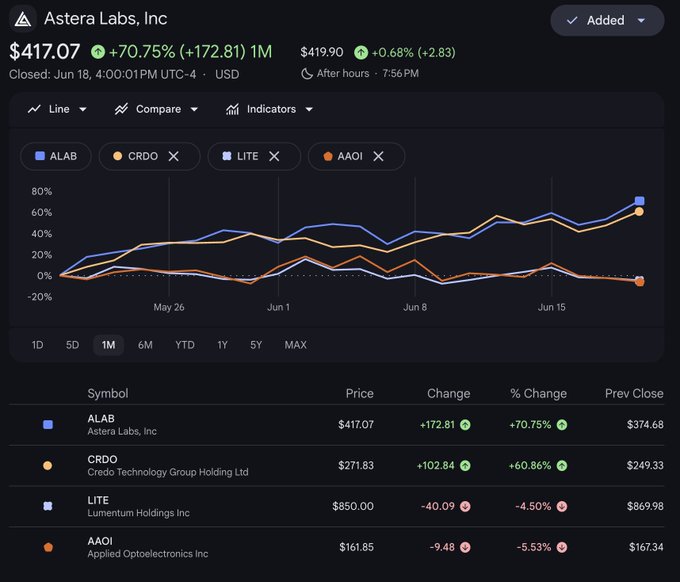Switch to MAX time range
The image size is (680, 582).
(296, 345)
